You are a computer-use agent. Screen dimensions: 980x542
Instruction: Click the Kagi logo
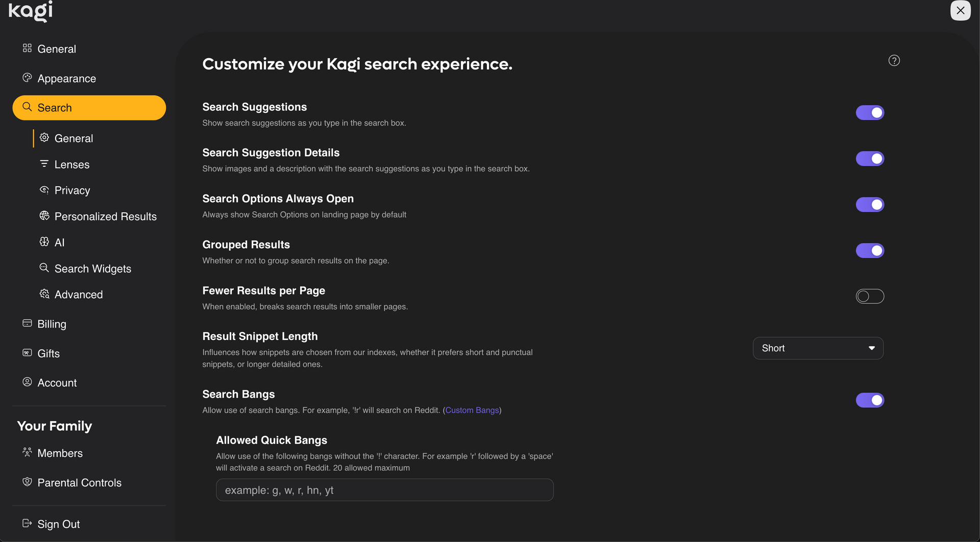coord(31,11)
